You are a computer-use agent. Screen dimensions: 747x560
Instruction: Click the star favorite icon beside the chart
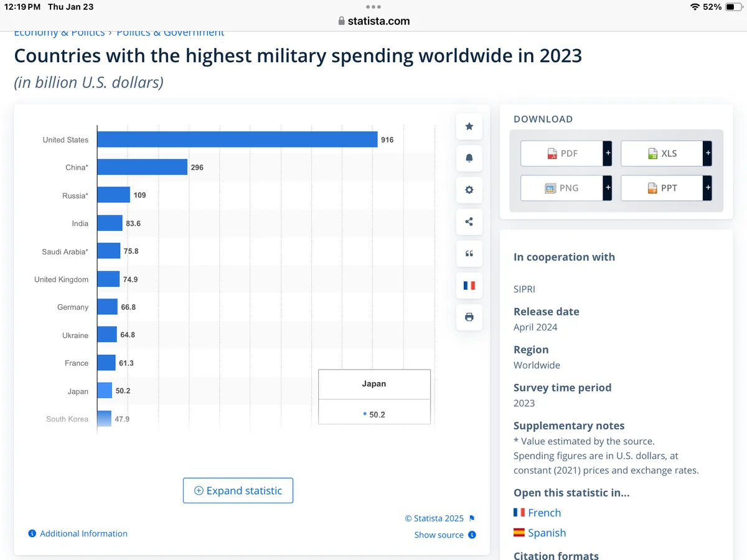point(469,126)
